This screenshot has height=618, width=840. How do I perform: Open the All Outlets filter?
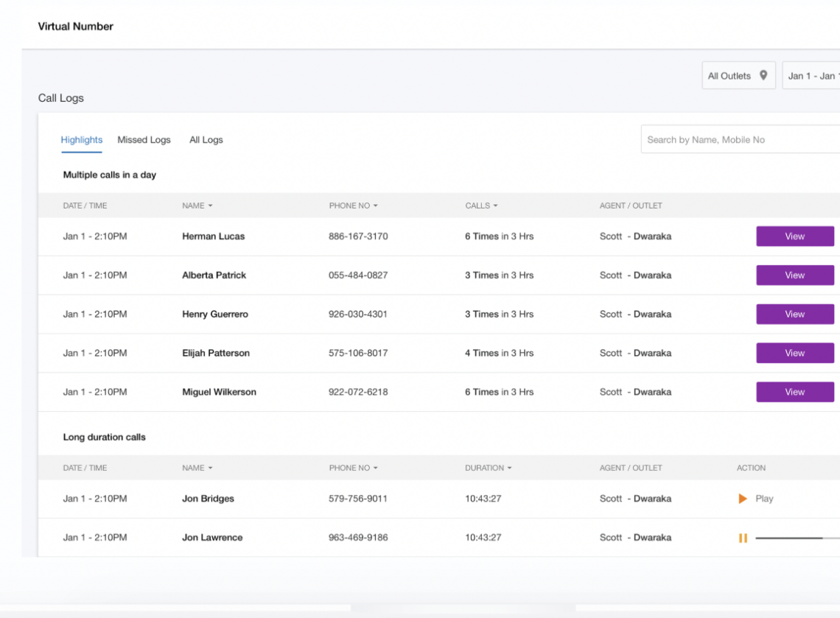pyautogui.click(x=729, y=76)
